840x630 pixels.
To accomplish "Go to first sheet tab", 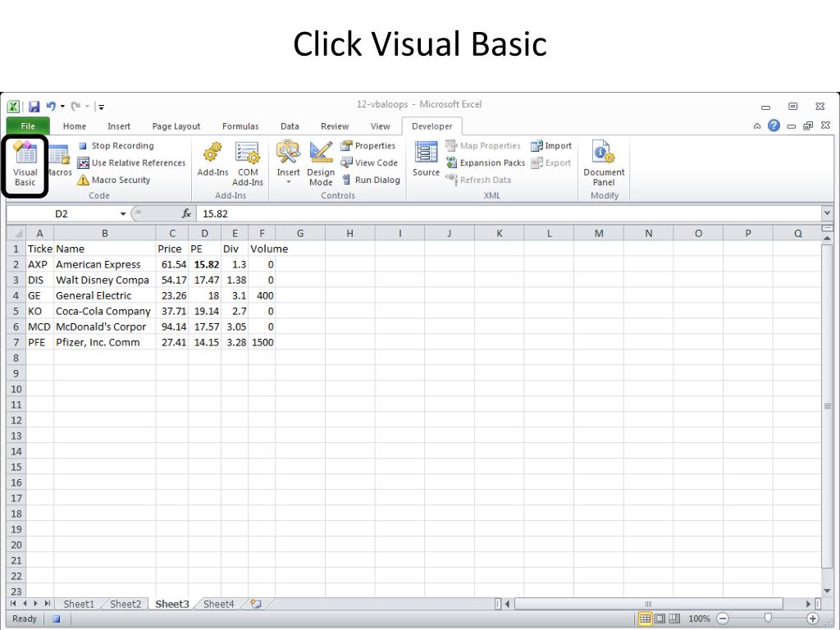I will [13, 604].
